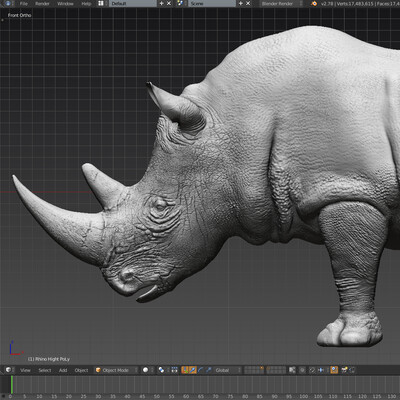The height and width of the screenshot is (400, 400).
Task: Open the Blender Render engine dropdown
Action: [282, 3]
